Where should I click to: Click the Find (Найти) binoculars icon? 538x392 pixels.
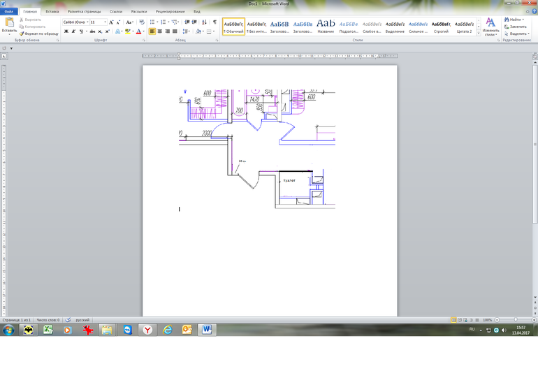pos(507,20)
